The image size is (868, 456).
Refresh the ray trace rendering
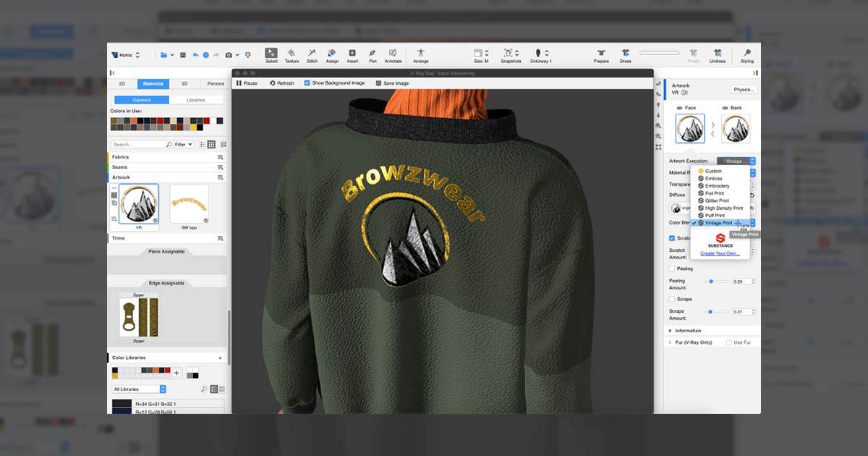(282, 83)
